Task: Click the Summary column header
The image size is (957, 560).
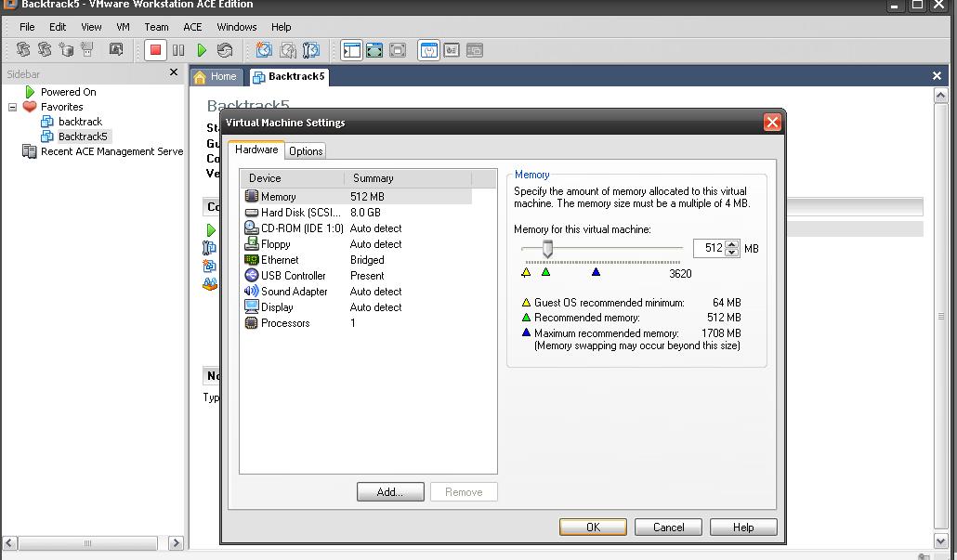Action: coord(408,178)
